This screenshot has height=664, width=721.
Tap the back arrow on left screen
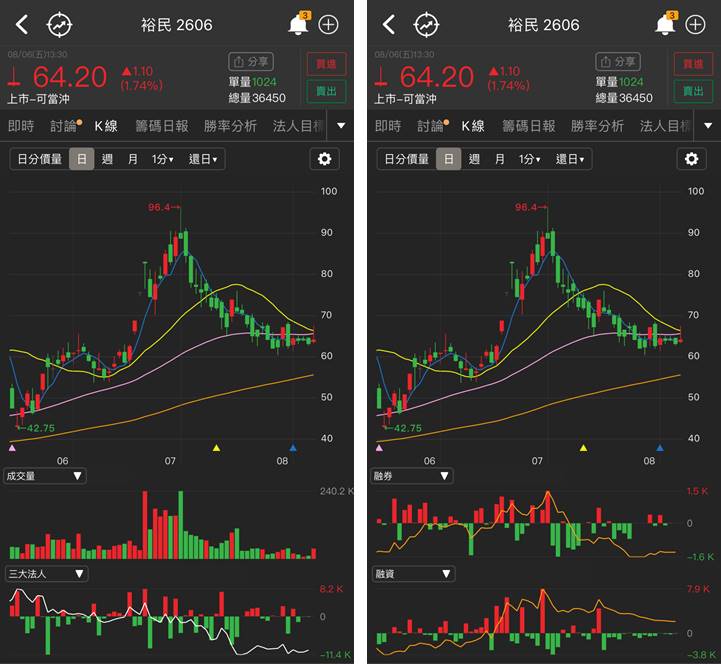[22, 24]
